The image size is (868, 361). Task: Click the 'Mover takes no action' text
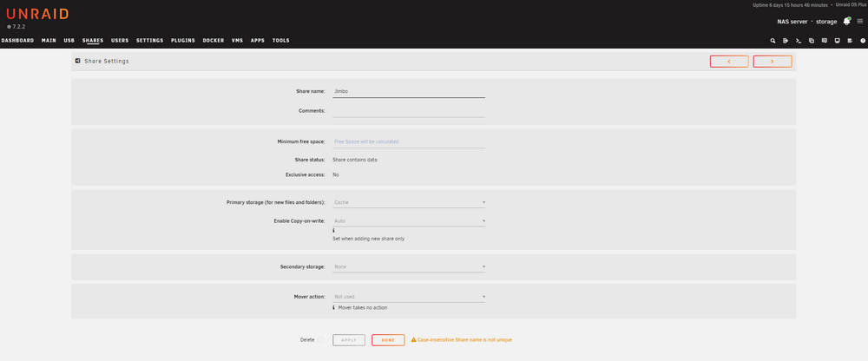363,307
